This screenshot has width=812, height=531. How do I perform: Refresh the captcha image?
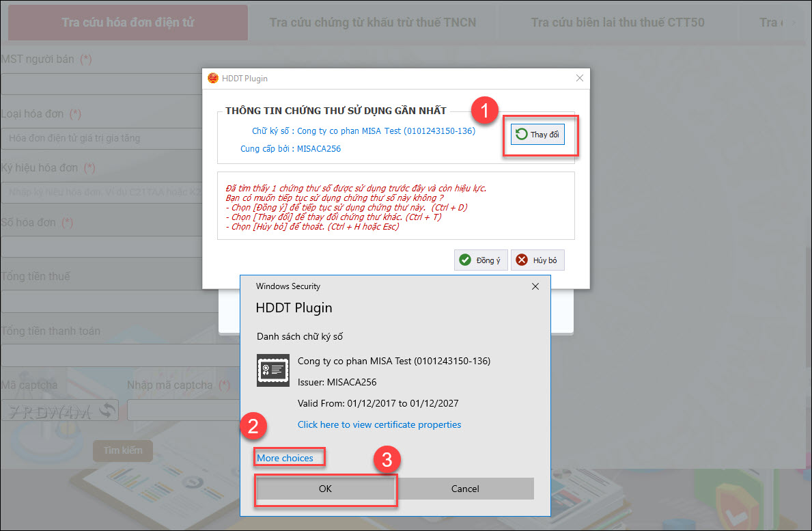(107, 411)
